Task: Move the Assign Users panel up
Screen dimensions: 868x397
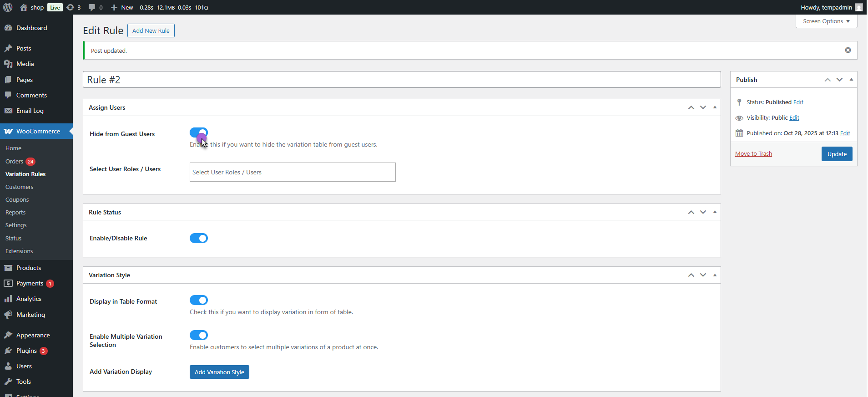Action: 691,107
